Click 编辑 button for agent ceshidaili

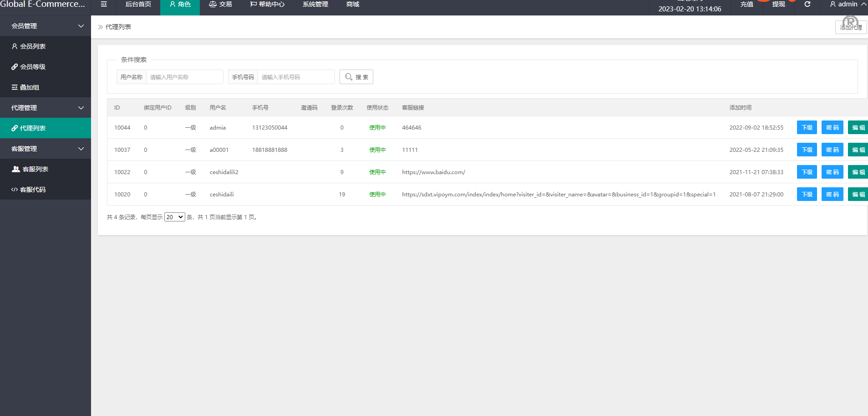pyautogui.click(x=858, y=195)
